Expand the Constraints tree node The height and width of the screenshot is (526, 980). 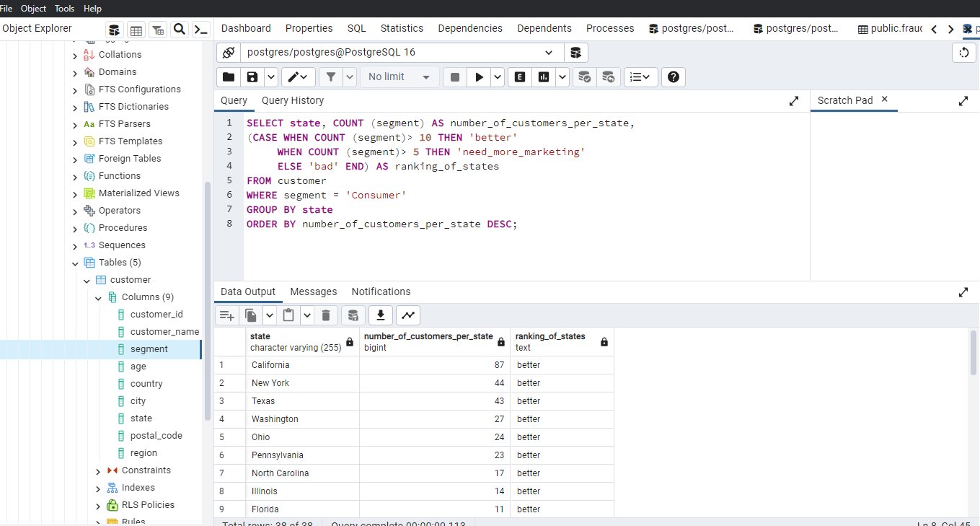[x=99, y=470]
